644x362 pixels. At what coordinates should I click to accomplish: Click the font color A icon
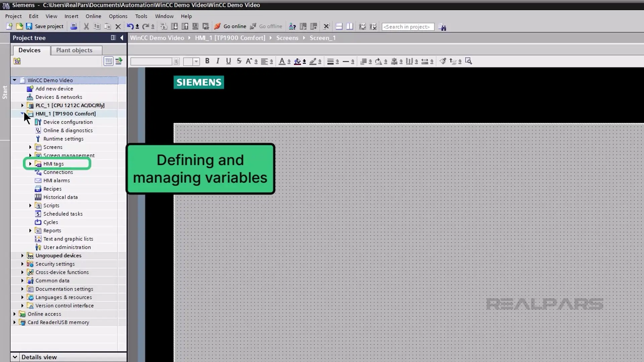282,61
